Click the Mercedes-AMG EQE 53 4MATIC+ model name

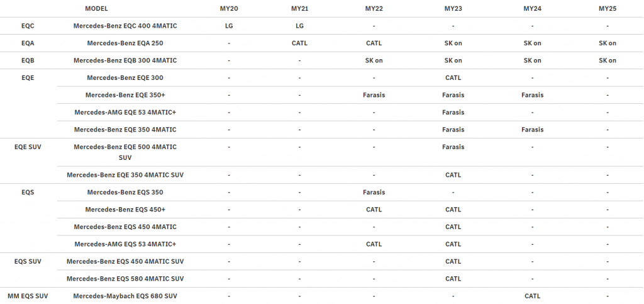(x=125, y=112)
